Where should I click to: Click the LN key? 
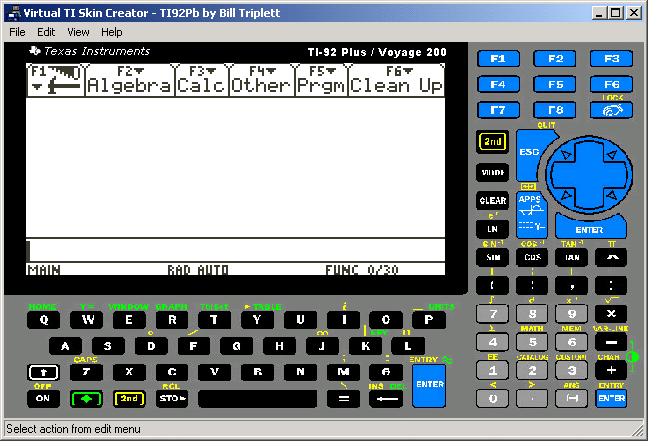click(492, 229)
